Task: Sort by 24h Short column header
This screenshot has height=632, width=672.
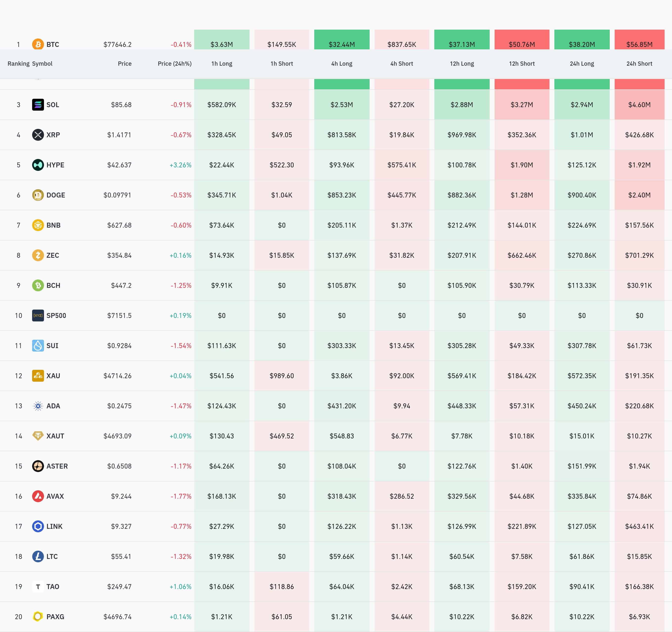Action: tap(639, 63)
